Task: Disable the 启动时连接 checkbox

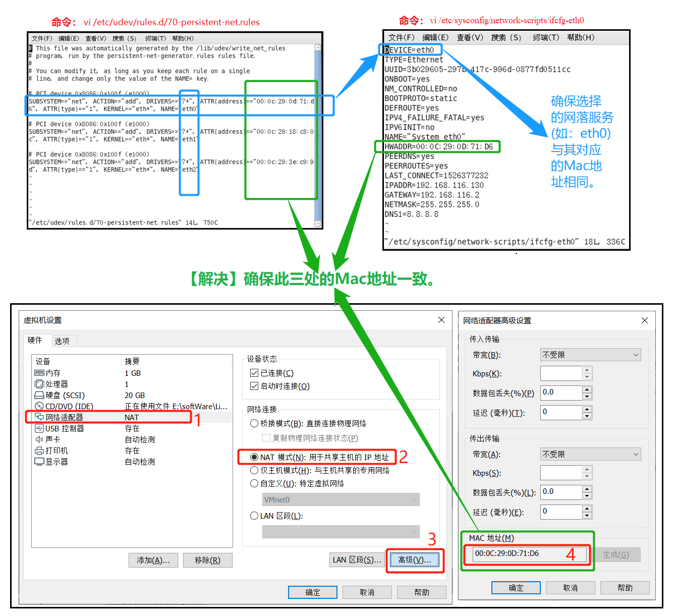Action: point(255,386)
